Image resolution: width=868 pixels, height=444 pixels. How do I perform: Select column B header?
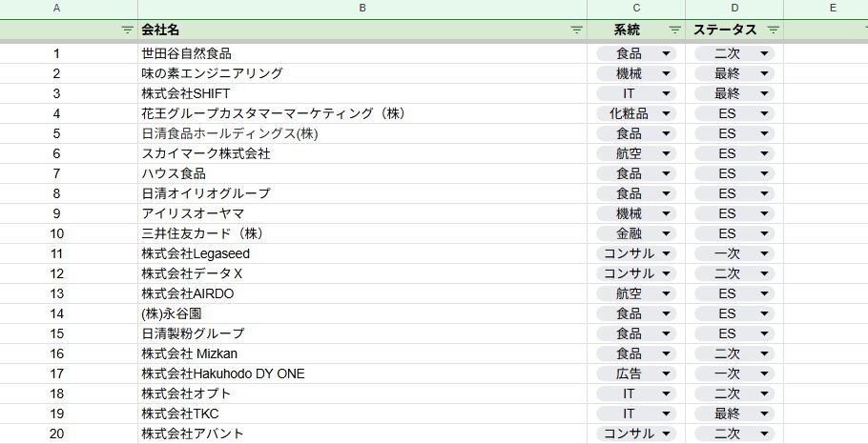(x=362, y=9)
